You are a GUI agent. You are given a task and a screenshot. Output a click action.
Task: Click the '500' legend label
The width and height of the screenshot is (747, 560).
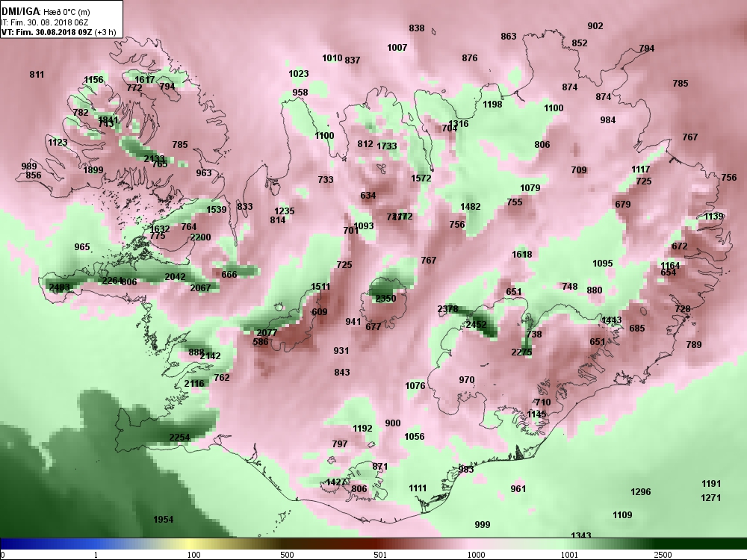pyautogui.click(x=287, y=555)
